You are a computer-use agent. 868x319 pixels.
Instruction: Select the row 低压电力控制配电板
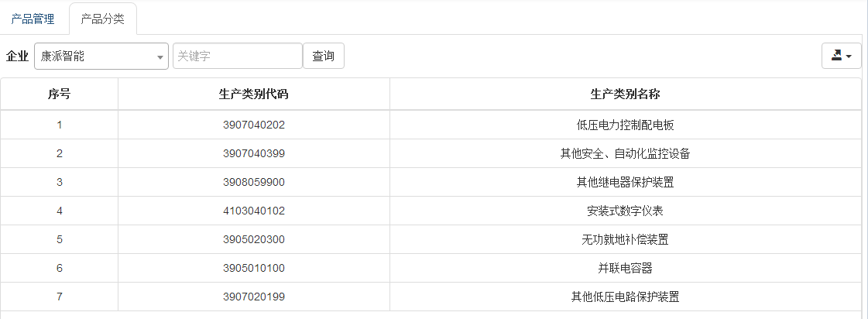pyautogui.click(x=625, y=125)
